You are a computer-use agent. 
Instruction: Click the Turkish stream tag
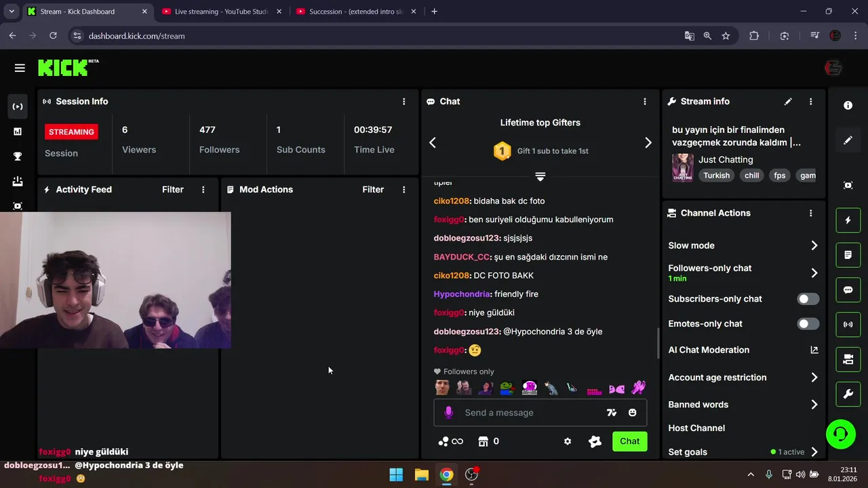click(x=716, y=176)
